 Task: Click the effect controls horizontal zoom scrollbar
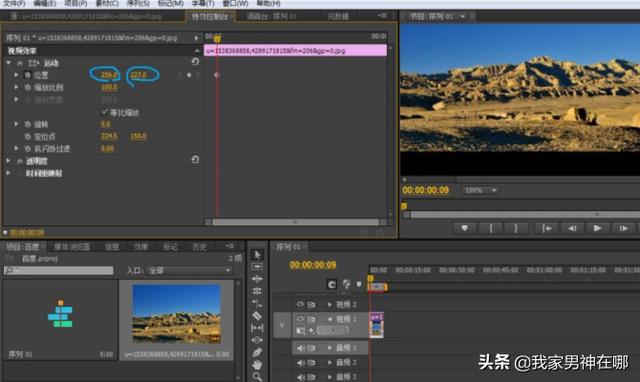click(x=296, y=222)
